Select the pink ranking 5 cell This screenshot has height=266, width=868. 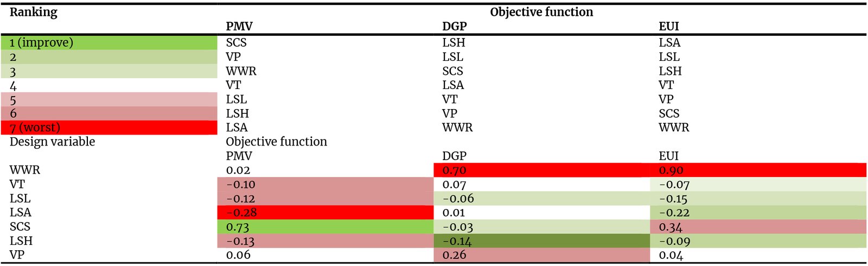(108, 100)
